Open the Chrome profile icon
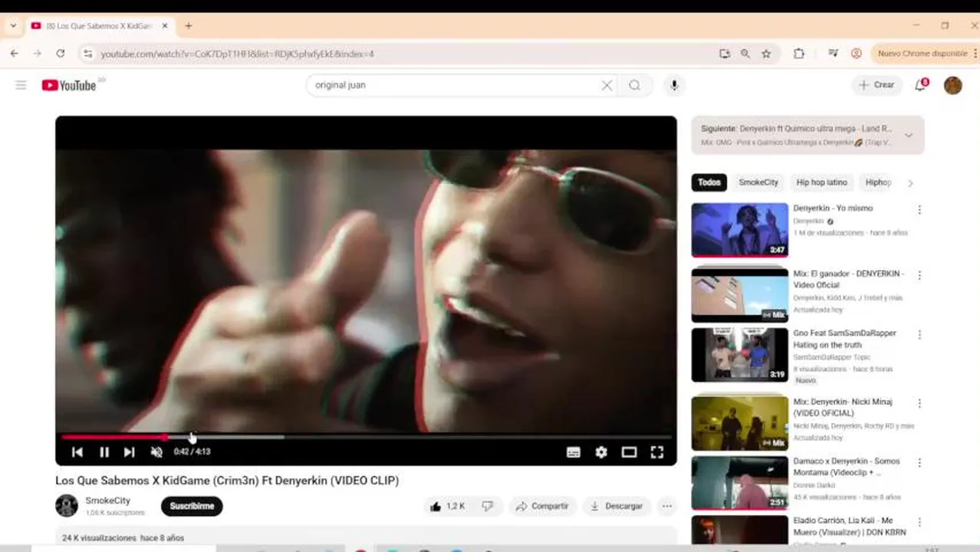Viewport: 980px width, 552px height. click(857, 54)
